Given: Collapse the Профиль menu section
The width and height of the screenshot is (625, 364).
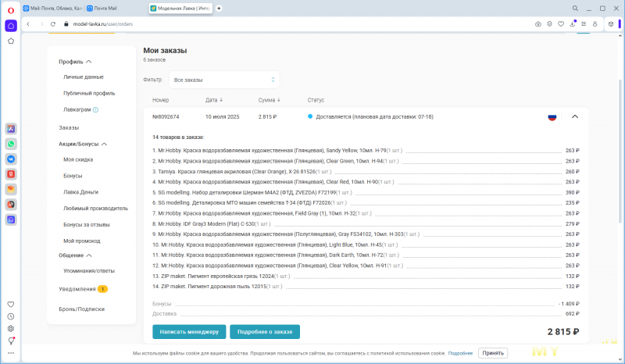Looking at the screenshot, I should tap(89, 62).
